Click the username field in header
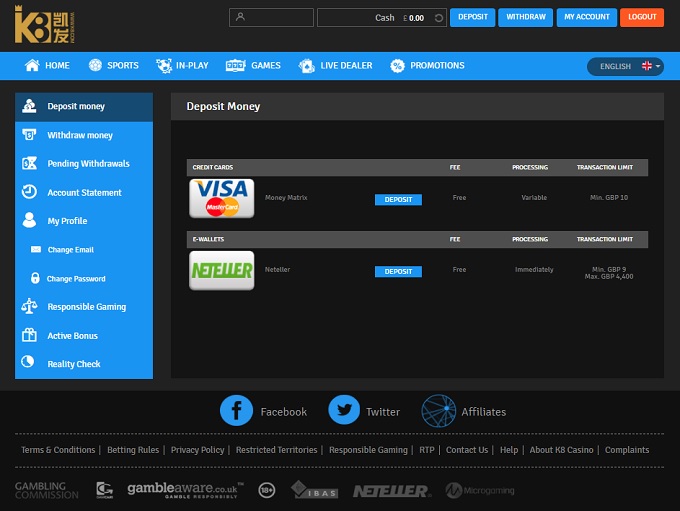 [x=271, y=17]
